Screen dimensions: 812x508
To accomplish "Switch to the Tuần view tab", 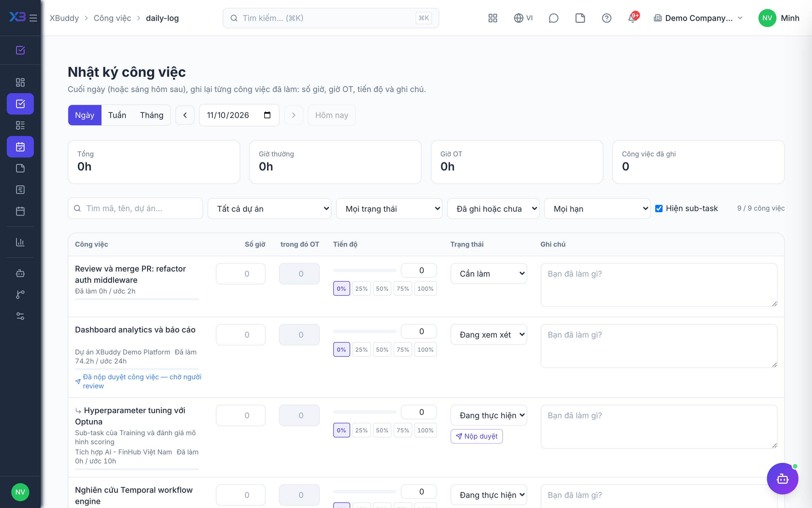I will coord(117,115).
